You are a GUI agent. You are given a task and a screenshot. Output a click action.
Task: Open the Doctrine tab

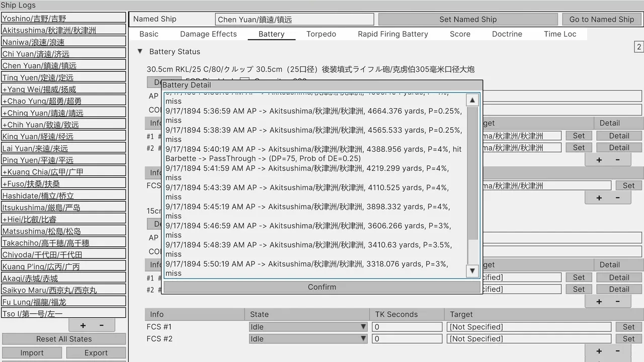(507, 34)
